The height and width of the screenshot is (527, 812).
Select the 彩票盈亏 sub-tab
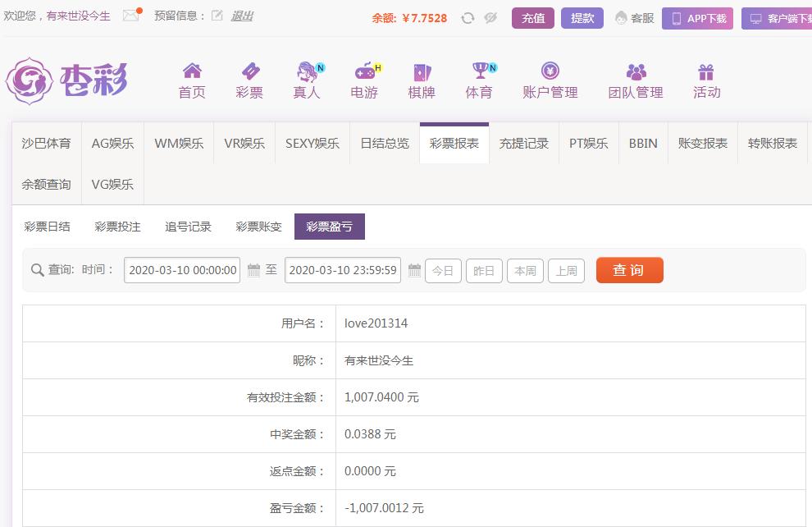(330, 227)
